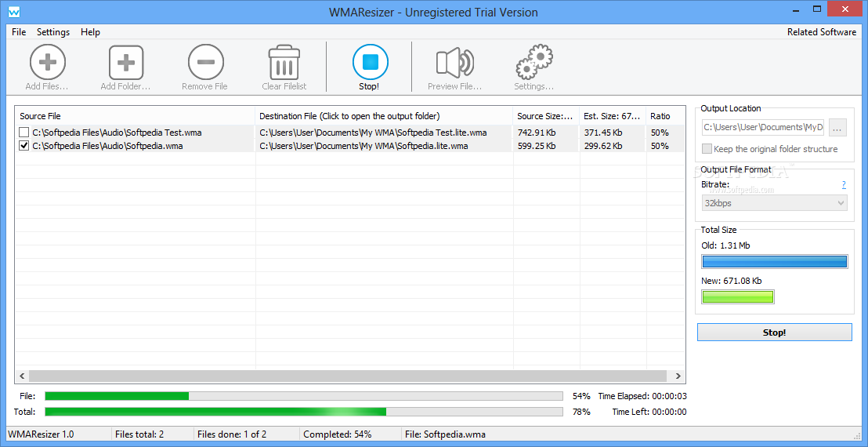Click the Source File column header

135,116
